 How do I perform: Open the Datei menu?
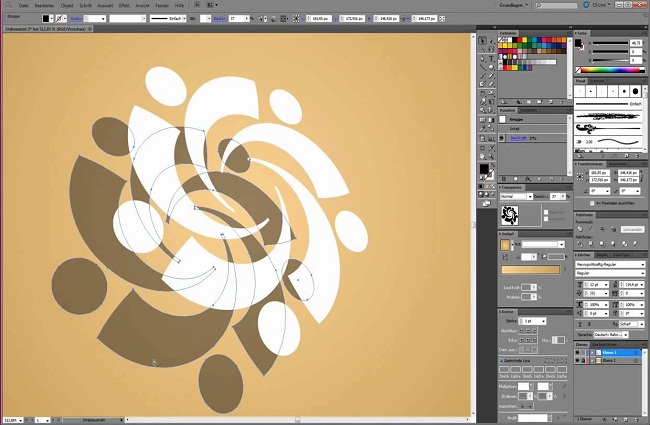[x=24, y=5]
